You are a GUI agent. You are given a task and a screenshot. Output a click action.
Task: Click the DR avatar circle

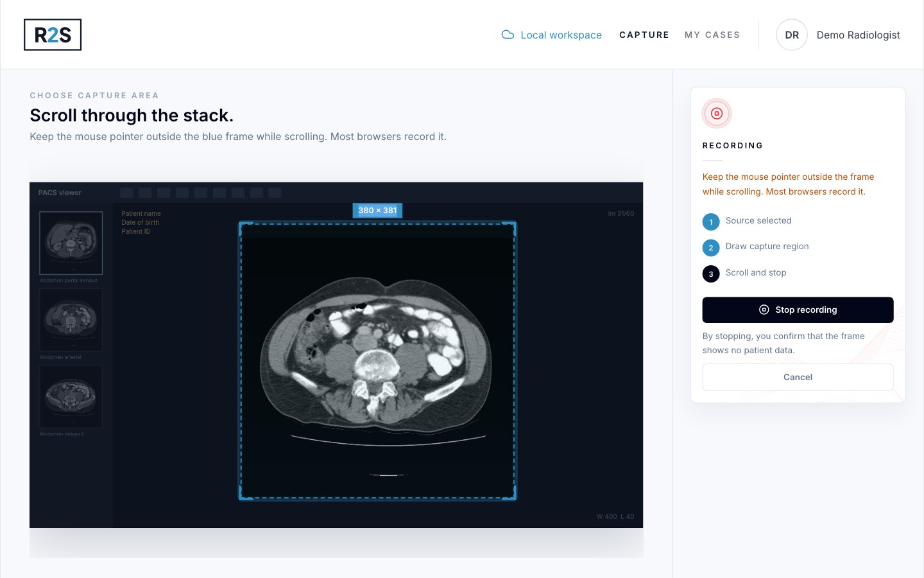tap(792, 35)
